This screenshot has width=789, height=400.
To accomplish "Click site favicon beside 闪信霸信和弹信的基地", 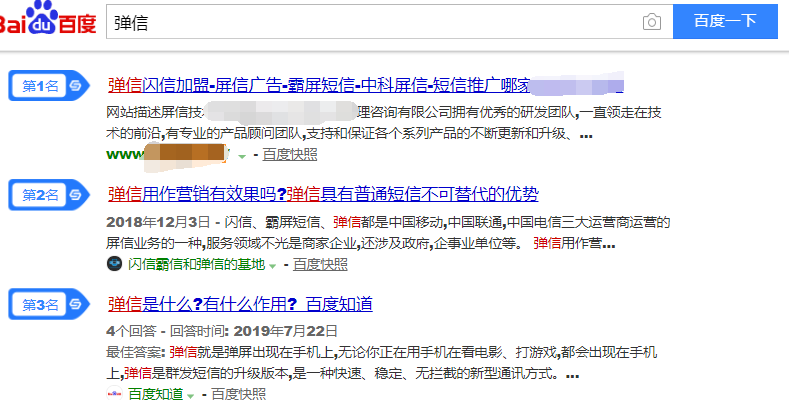I will 115,264.
